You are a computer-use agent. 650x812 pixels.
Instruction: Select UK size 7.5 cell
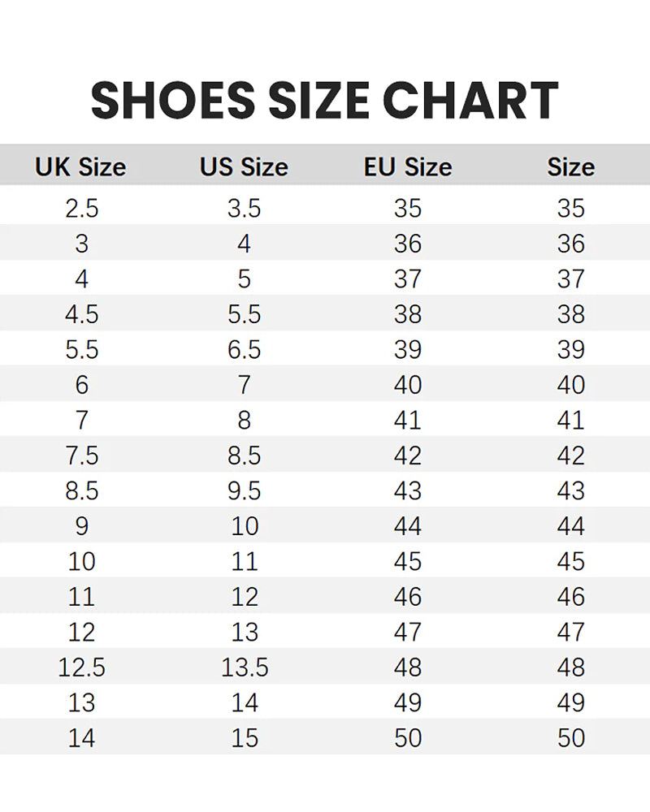coord(81,456)
